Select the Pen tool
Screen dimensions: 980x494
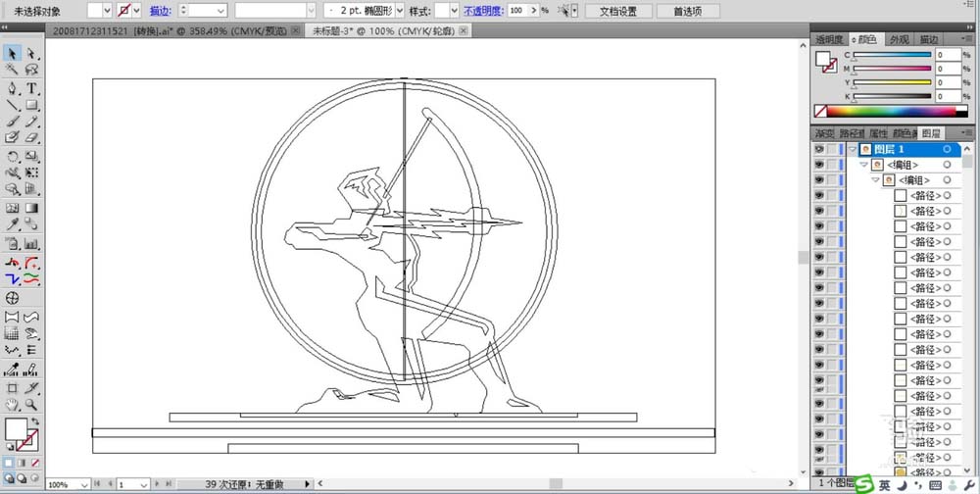pos(12,88)
